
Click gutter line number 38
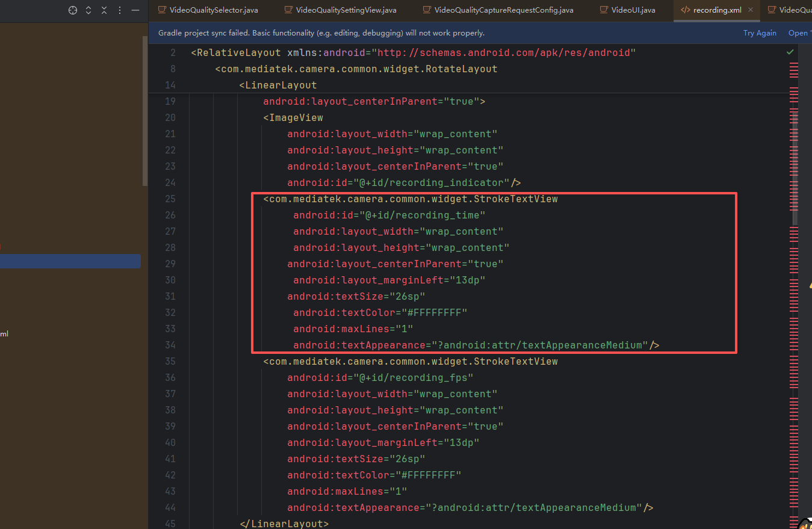pos(170,410)
